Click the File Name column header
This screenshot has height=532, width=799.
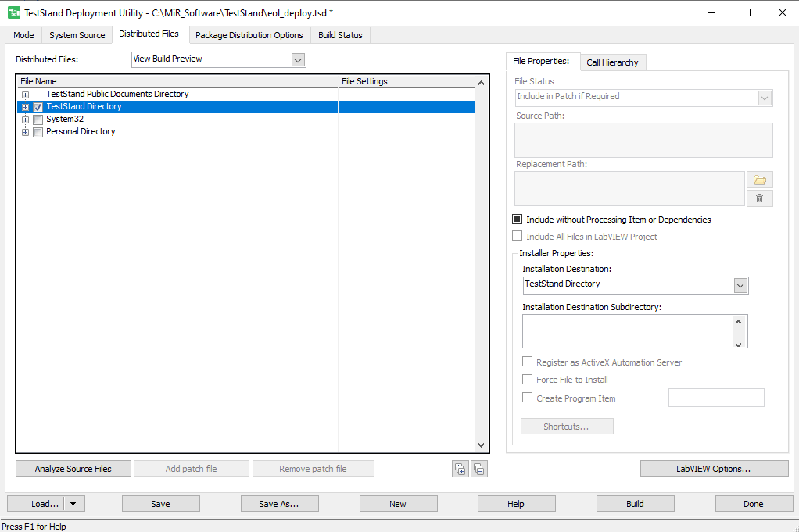[x=177, y=81]
